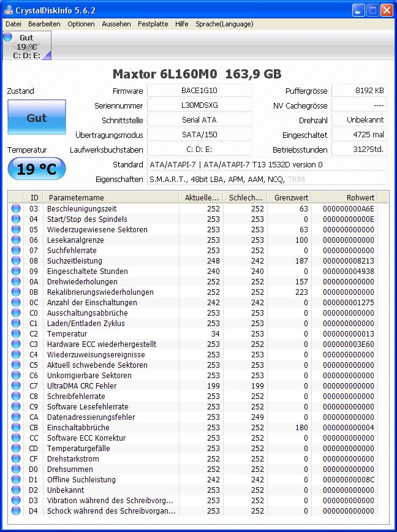Click the Grenzwert column header

pos(289,197)
